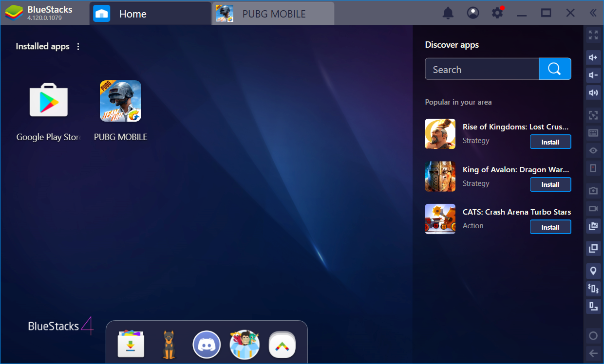Open the Rise of Kingdoms thumbnail
This screenshot has width=604, height=364.
440,134
